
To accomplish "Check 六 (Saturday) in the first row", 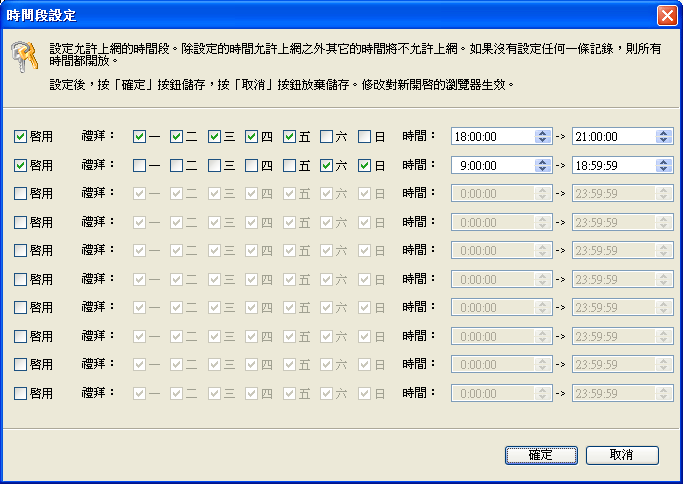I will [327, 136].
